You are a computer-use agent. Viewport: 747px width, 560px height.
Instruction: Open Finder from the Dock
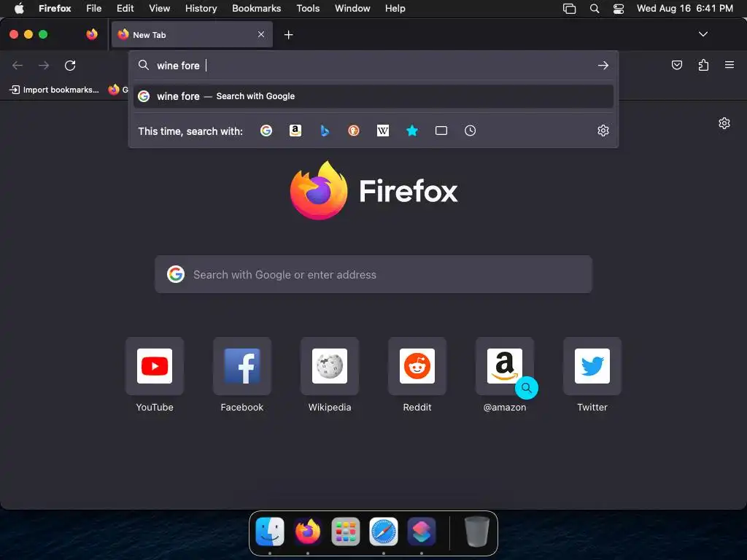[x=270, y=532]
